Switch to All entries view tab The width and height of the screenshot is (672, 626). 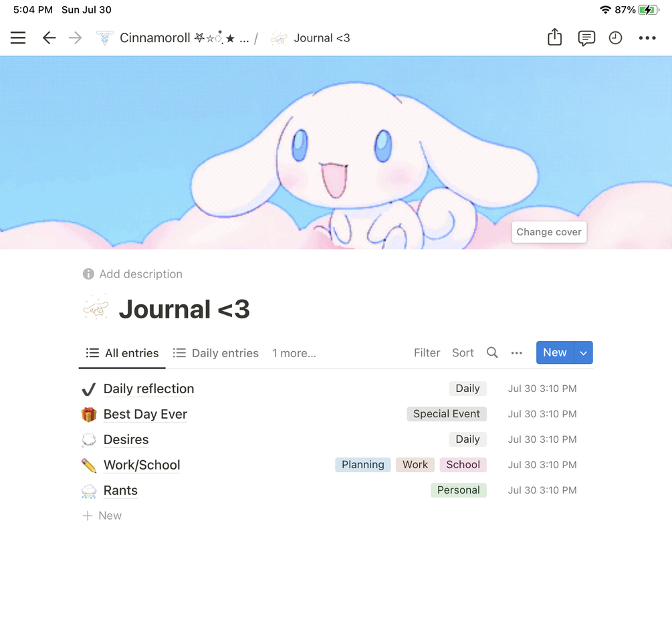(122, 353)
